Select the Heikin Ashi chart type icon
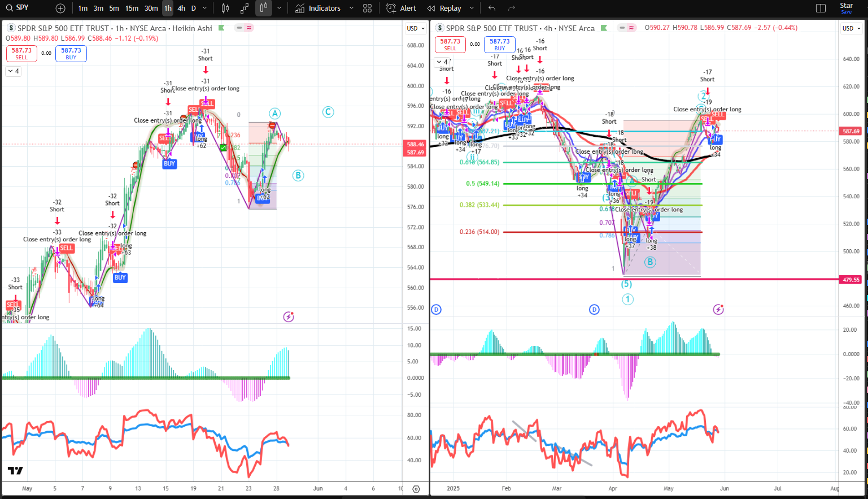 [x=264, y=8]
